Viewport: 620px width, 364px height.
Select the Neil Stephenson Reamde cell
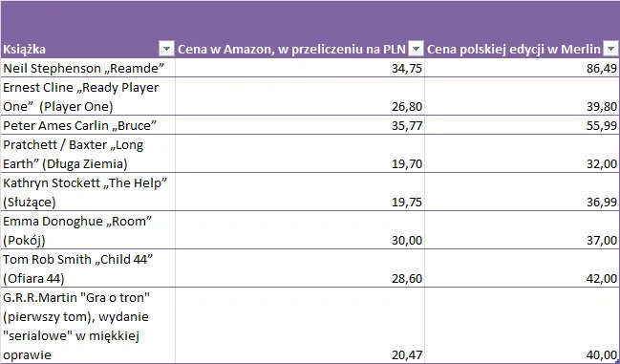(x=88, y=68)
